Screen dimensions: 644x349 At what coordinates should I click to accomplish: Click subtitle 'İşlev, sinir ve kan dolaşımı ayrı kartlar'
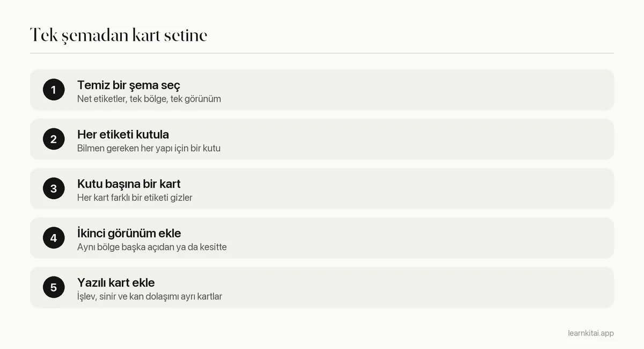point(150,296)
